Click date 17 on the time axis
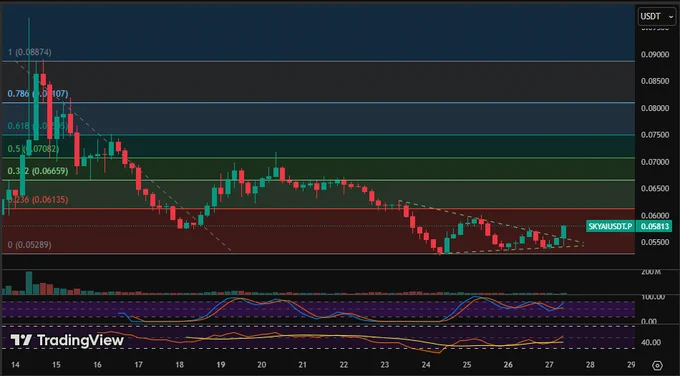680x376 pixels. (x=138, y=365)
